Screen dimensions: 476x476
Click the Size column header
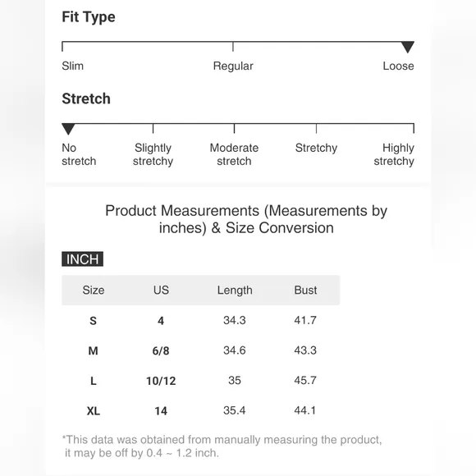[x=94, y=291]
